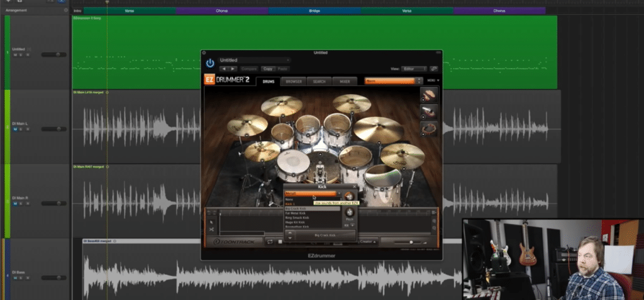The height and width of the screenshot is (300, 644).
Task: Open the EZdrummer MENU dropdown
Action: (433, 81)
